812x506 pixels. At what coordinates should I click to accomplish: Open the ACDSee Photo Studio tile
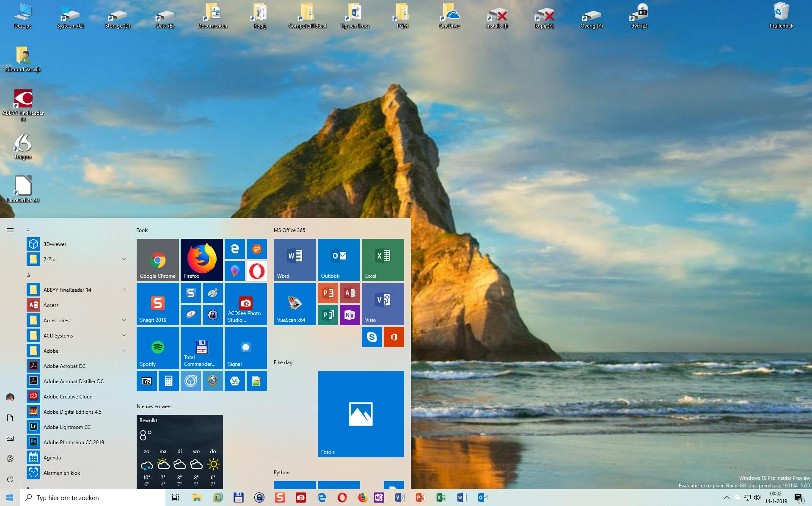[245, 304]
